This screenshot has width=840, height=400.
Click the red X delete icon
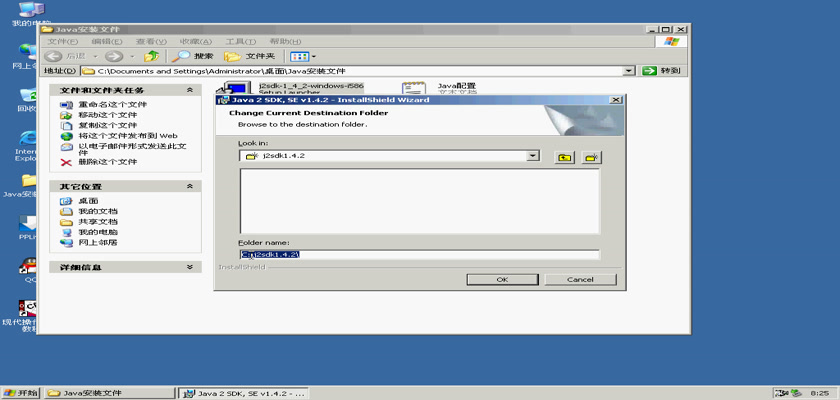(x=66, y=162)
